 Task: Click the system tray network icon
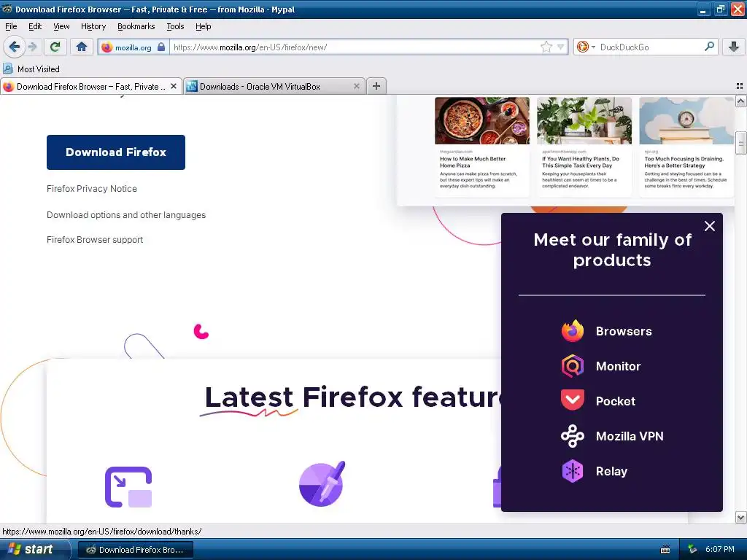[692, 550]
